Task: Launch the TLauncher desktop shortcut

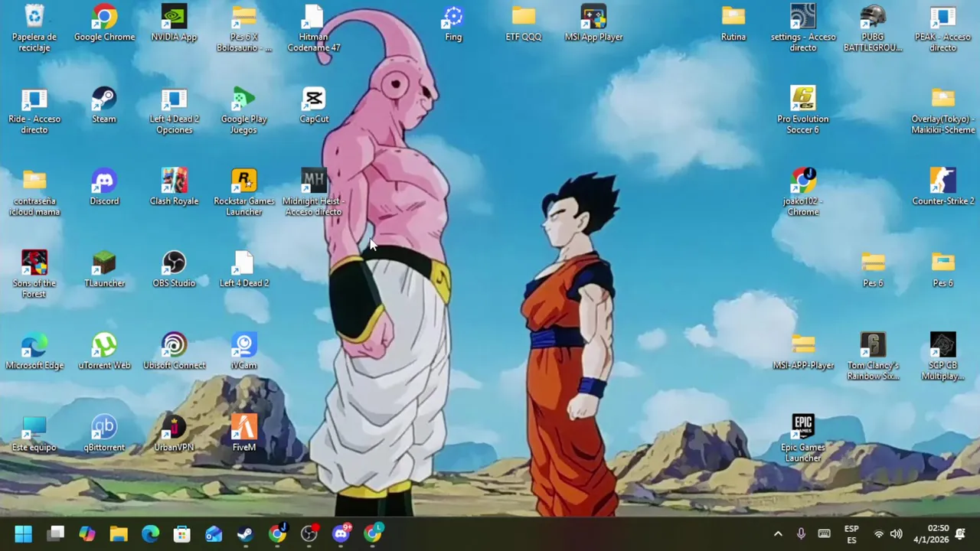Action: coord(105,269)
